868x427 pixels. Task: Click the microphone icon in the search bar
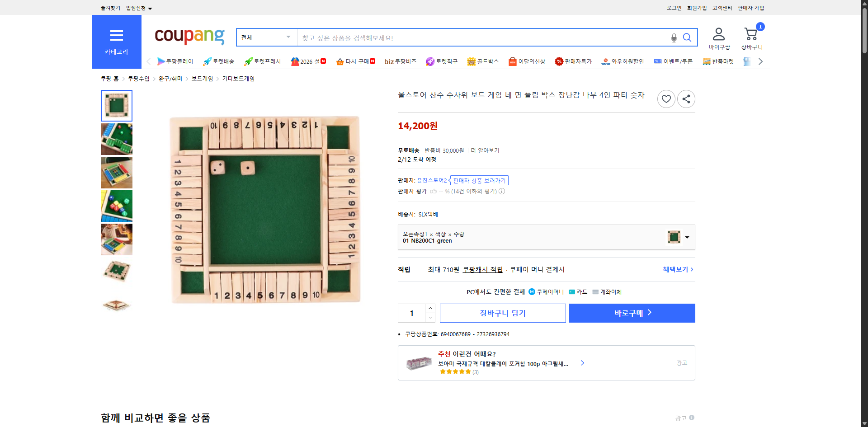(x=673, y=38)
